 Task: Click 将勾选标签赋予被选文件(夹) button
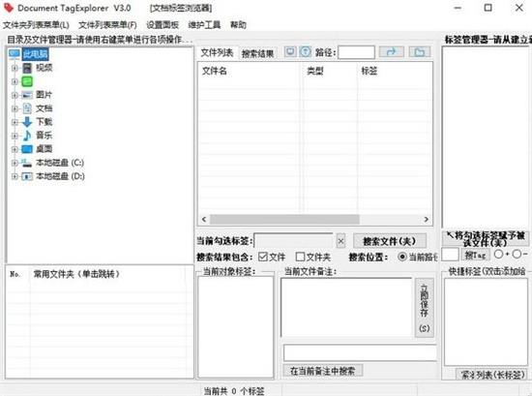tap(486, 239)
